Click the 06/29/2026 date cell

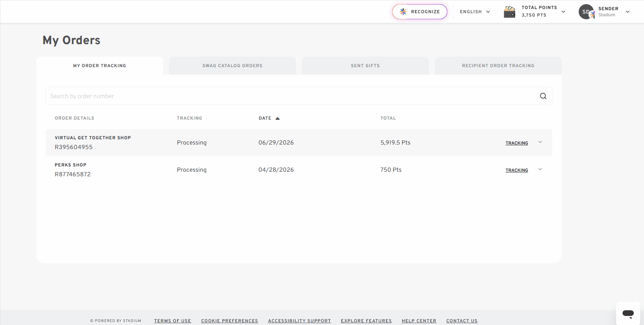(x=276, y=143)
